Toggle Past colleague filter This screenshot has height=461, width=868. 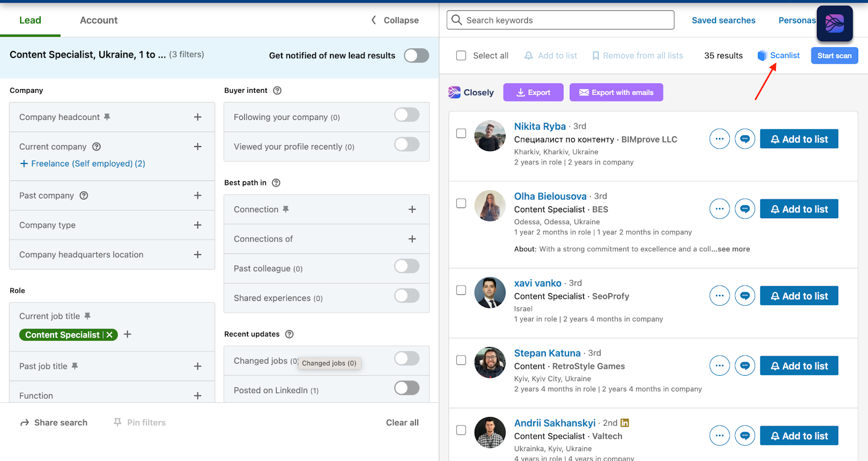pyautogui.click(x=407, y=266)
